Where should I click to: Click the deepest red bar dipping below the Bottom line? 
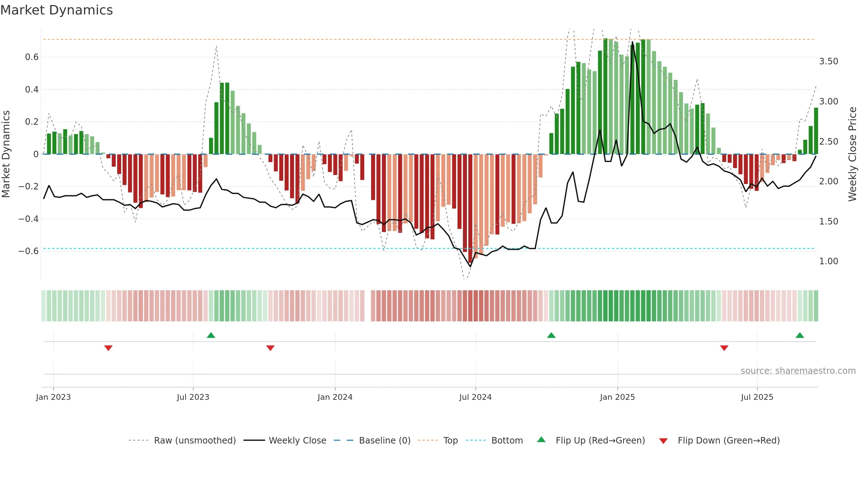click(470, 209)
